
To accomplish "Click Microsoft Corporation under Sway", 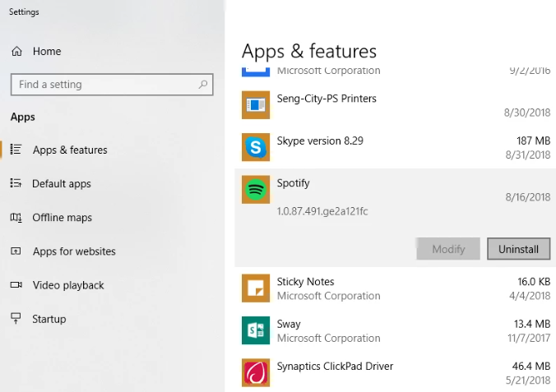I will click(x=328, y=338).
